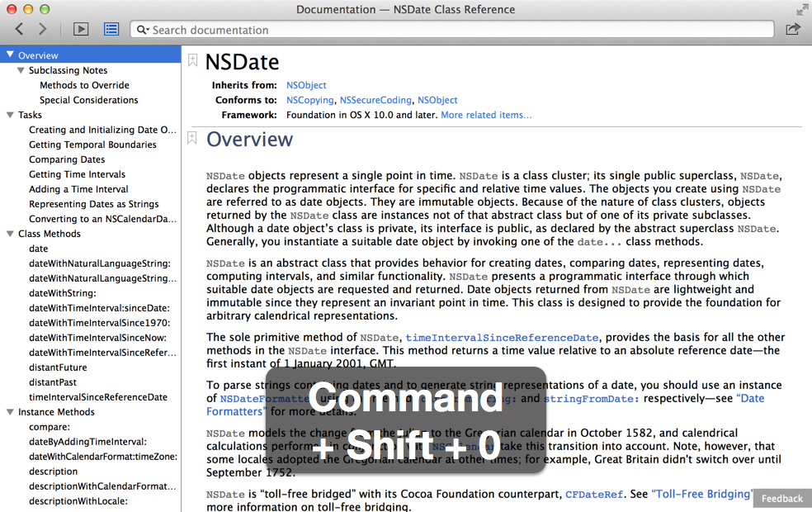Open Creating and Initializing Date Objects entry
This screenshot has width=812, height=512.
pyautogui.click(x=102, y=130)
